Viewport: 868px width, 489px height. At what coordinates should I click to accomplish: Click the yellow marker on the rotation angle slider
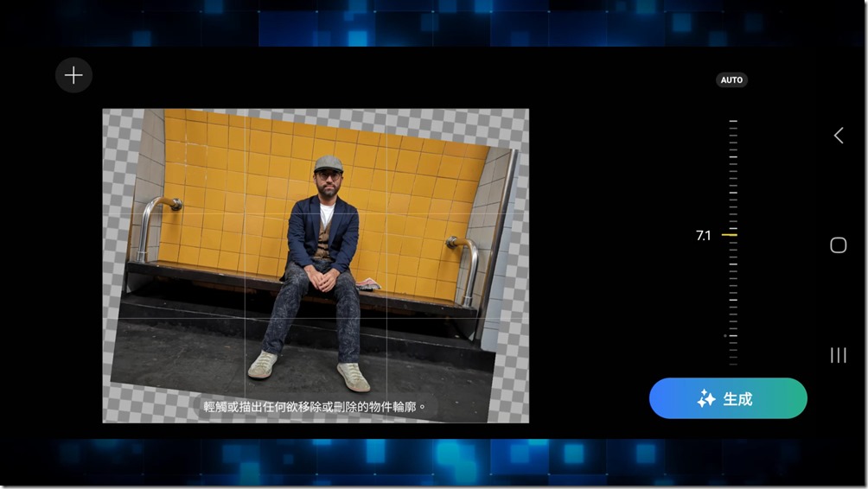point(730,235)
